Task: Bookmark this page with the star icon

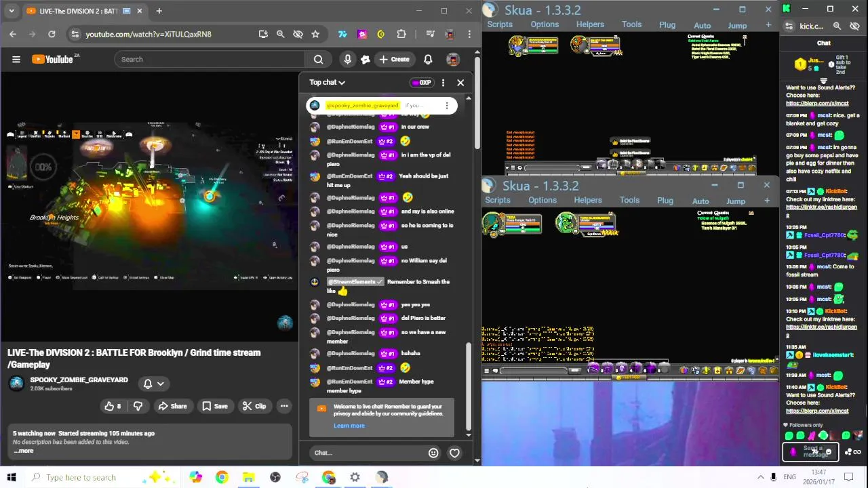Action: (x=315, y=34)
